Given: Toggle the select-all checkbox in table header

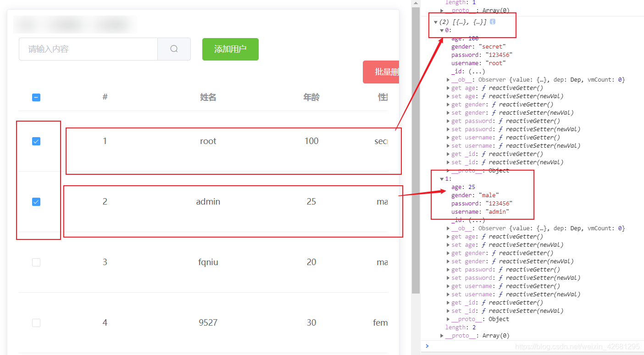Looking at the screenshot, I should 36,97.
